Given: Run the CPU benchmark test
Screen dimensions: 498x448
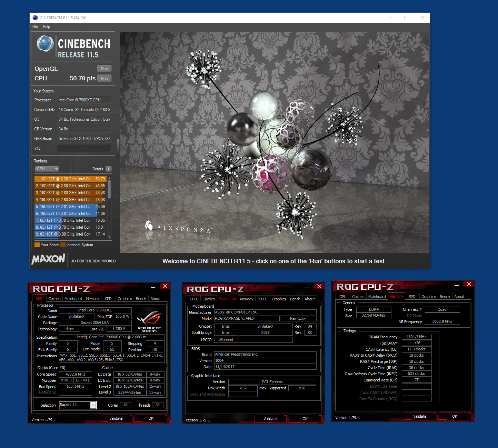Looking at the screenshot, I should [104, 79].
